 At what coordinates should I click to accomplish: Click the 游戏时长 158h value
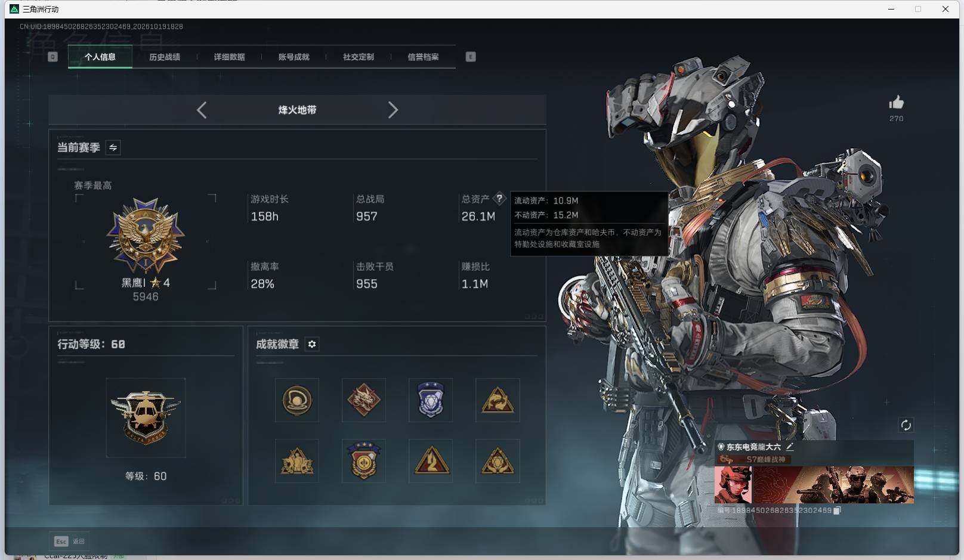click(265, 216)
